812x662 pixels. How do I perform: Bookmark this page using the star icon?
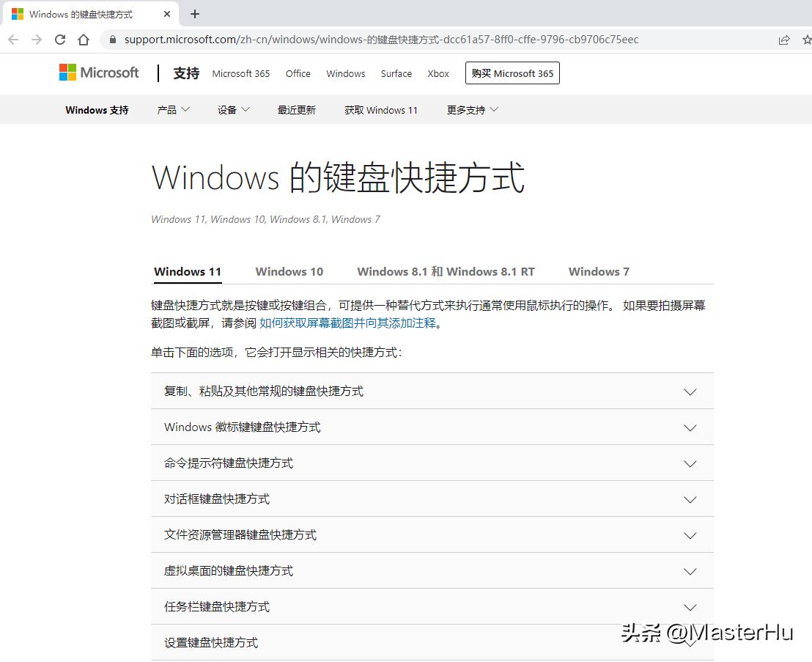coord(806,40)
